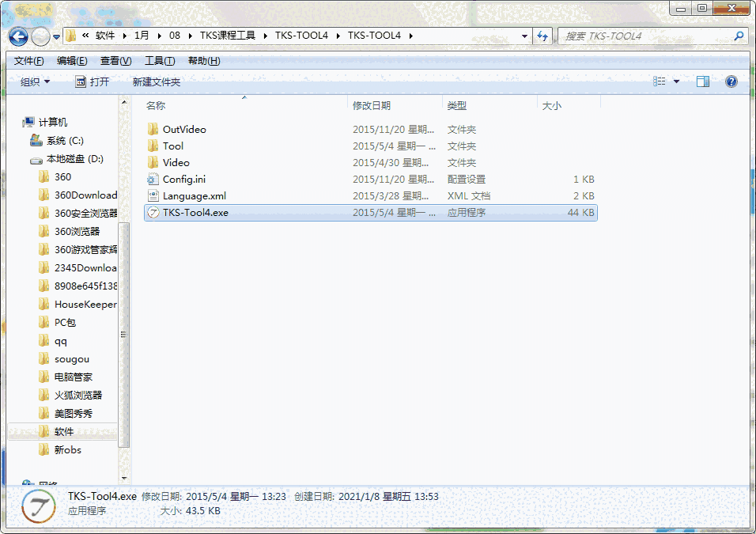Screen dimensions: 756x534
Task: Open the PC包 folder in sidebar
Action: tap(57, 322)
